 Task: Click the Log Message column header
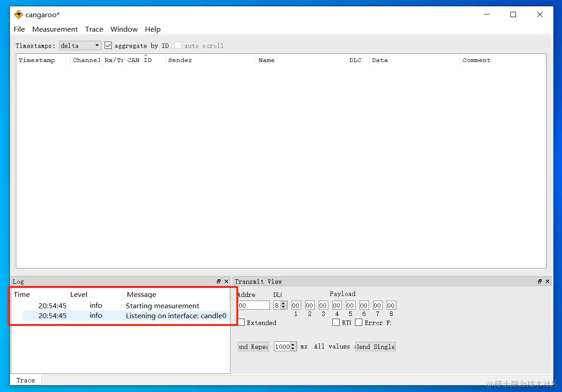177,295
